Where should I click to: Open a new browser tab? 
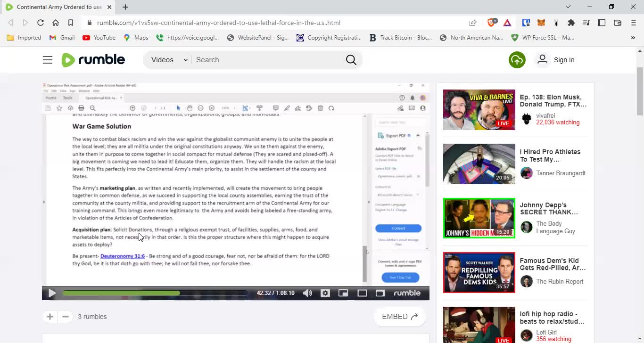click(125, 7)
